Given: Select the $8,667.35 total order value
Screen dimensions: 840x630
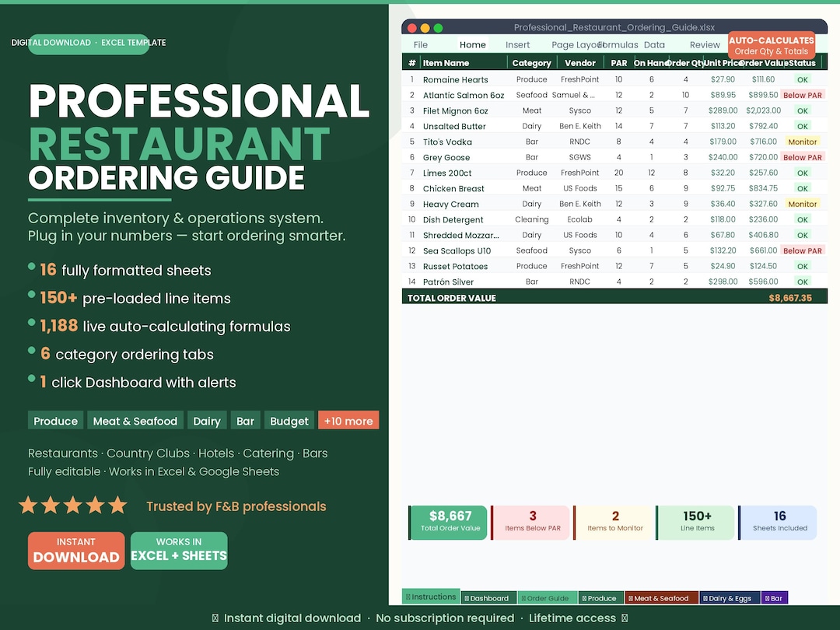Looking at the screenshot, I should (x=790, y=298).
